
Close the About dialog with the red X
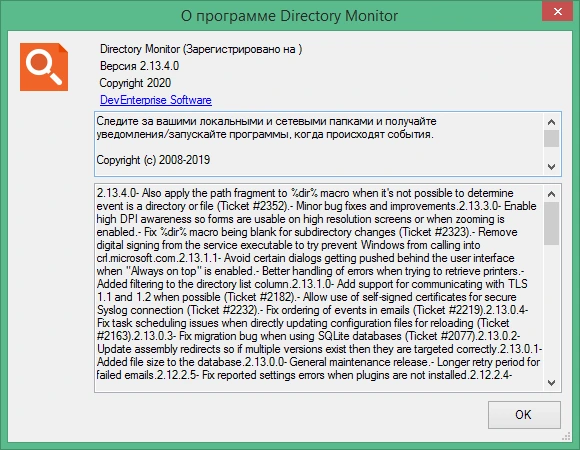coord(557,11)
